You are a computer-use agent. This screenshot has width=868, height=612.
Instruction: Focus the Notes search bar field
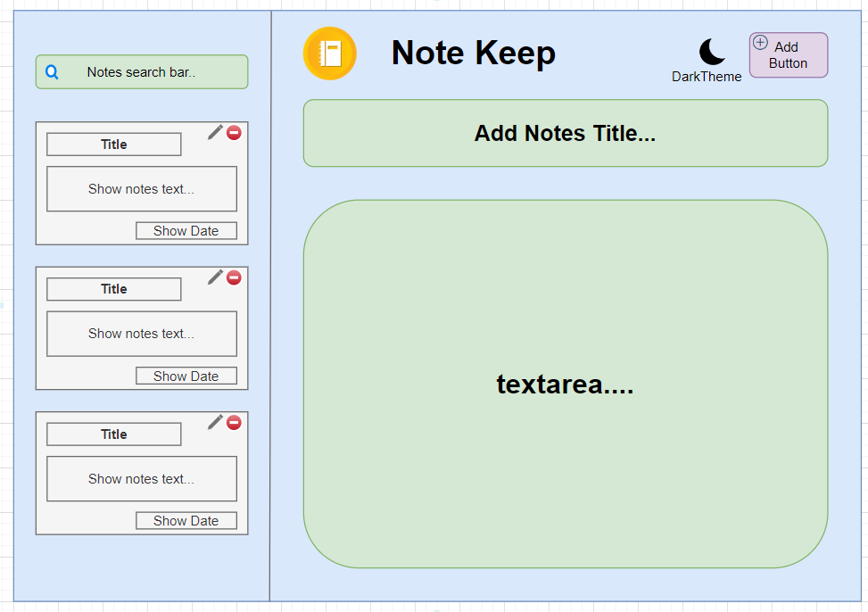tap(142, 72)
